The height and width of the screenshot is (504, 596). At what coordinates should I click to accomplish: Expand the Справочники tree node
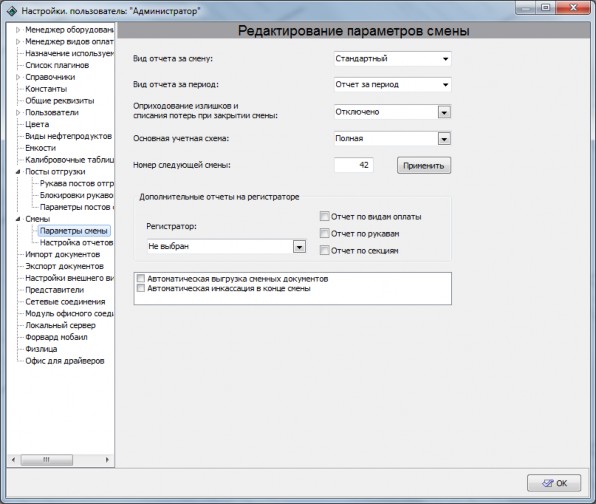18,77
